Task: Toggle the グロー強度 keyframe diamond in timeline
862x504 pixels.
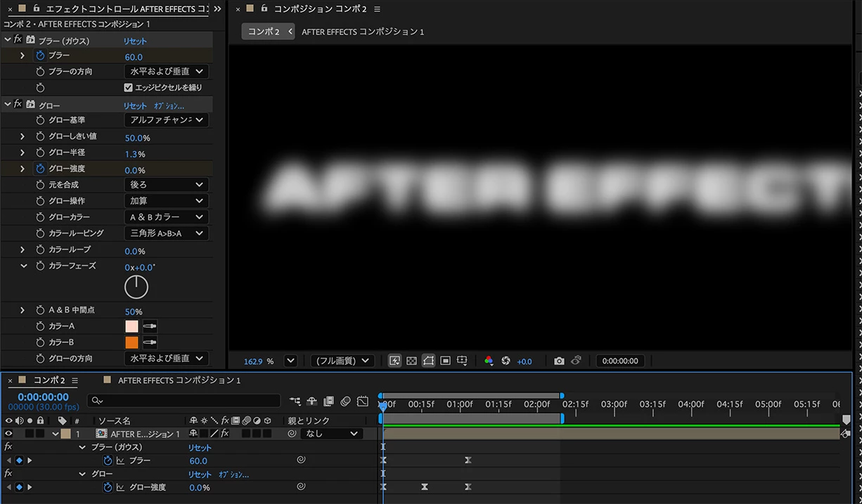Action: tap(19, 487)
